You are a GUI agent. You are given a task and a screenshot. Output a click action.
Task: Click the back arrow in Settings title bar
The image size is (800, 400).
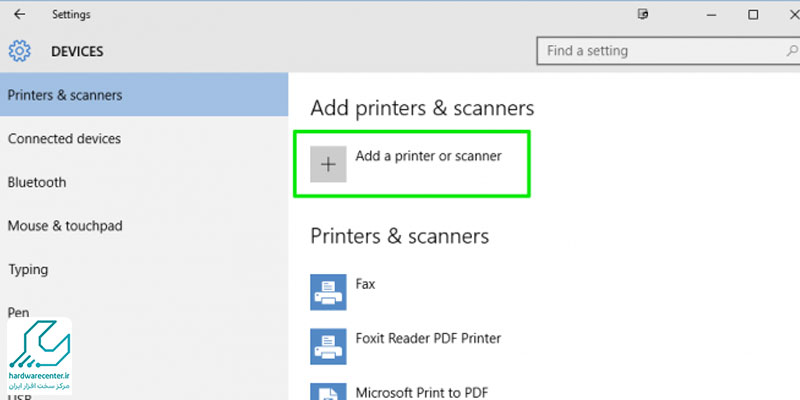pyautogui.click(x=19, y=14)
